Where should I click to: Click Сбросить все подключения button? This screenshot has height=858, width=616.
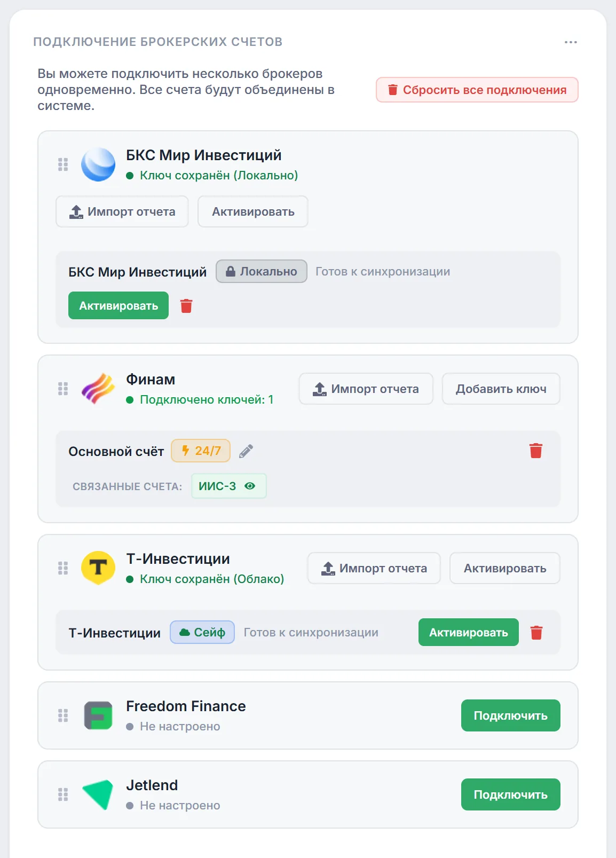click(477, 90)
